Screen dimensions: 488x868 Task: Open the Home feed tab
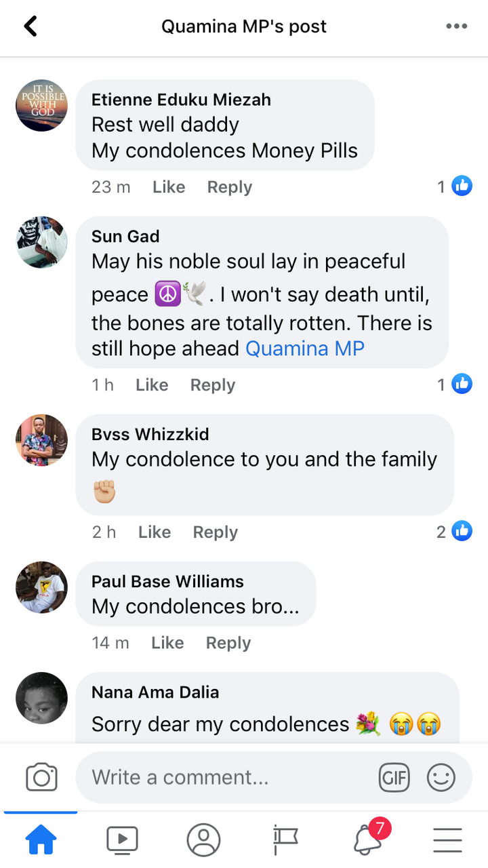[41, 841]
